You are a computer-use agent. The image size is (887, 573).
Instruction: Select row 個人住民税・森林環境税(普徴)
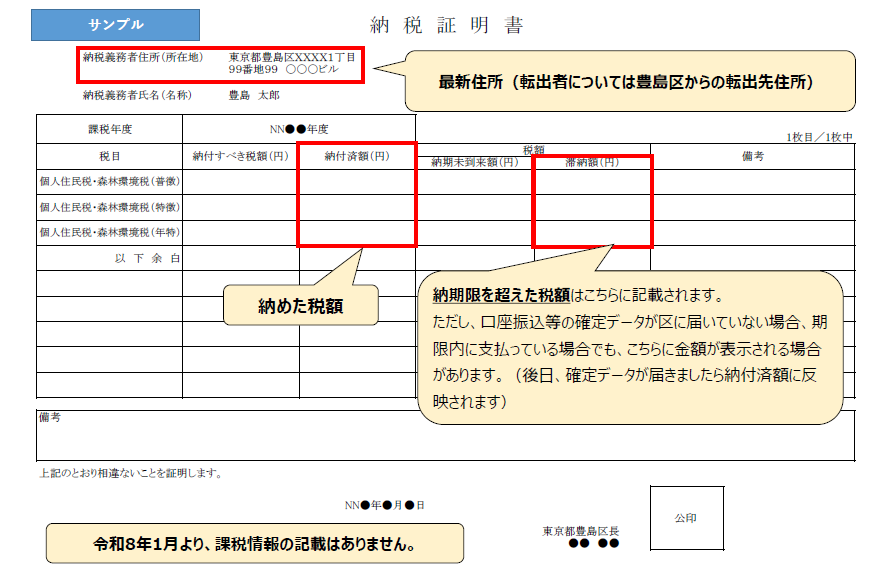point(446,182)
